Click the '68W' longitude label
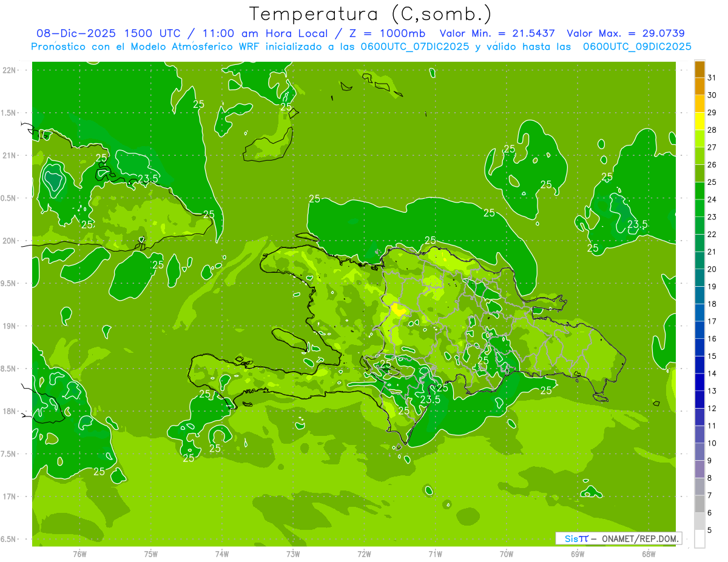 [649, 554]
